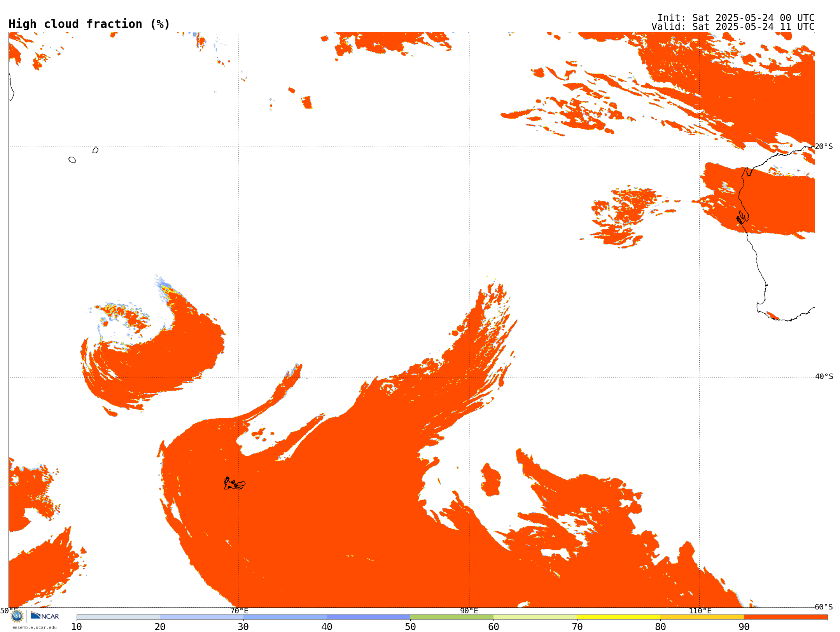Click the 110°E longitude label
840x632 pixels.
700,611
